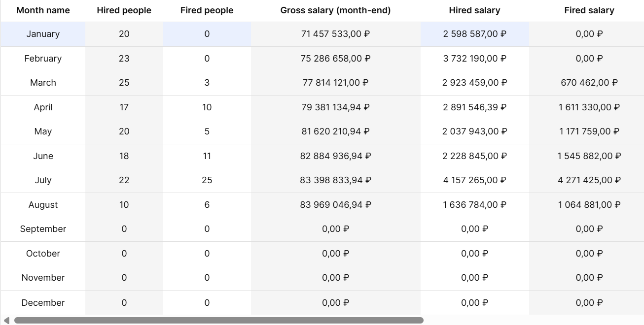Click the horizontal scrollbar thumb
The image size is (644, 325).
click(x=218, y=321)
